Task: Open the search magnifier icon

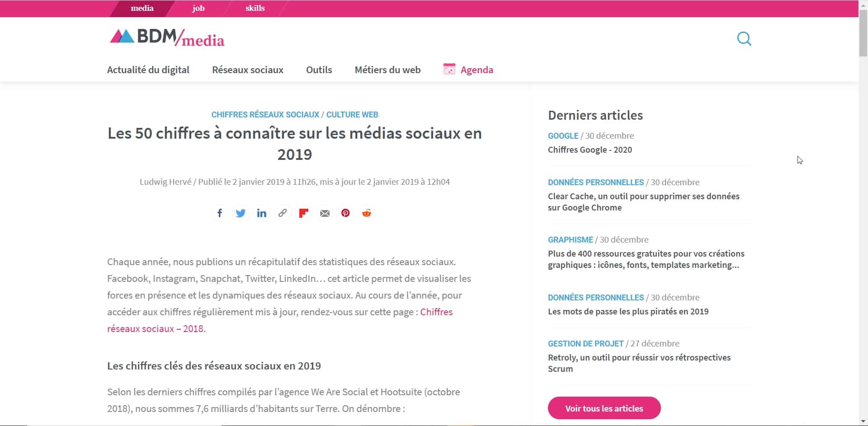Action: (x=744, y=39)
